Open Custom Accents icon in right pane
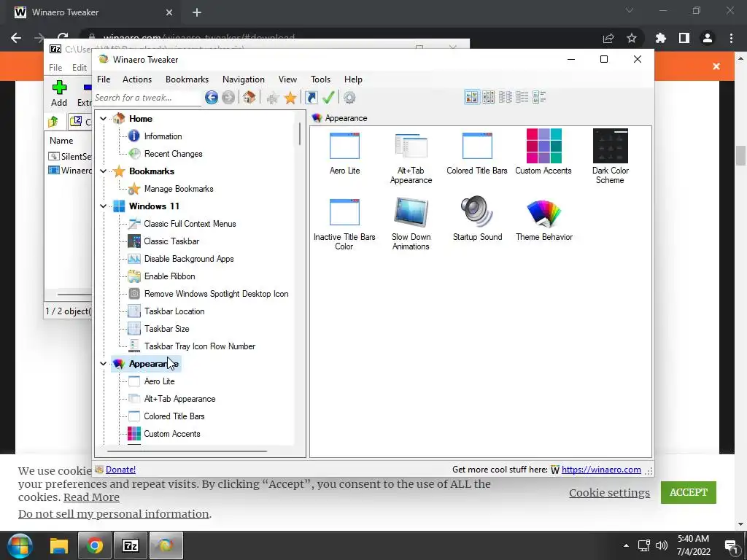This screenshot has width=747, height=560. [543, 146]
